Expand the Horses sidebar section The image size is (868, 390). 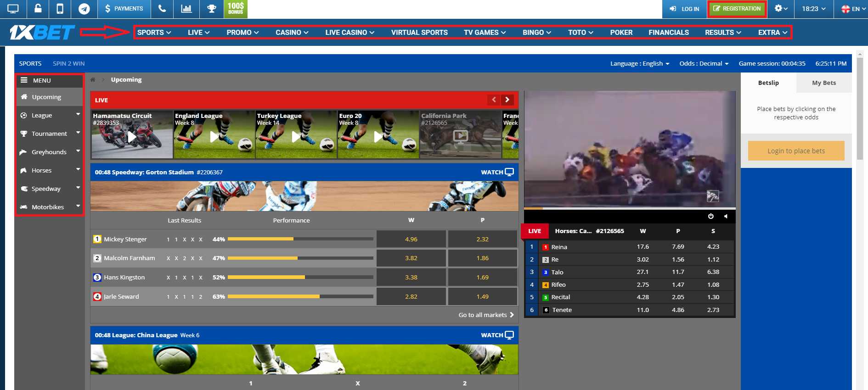tap(78, 169)
